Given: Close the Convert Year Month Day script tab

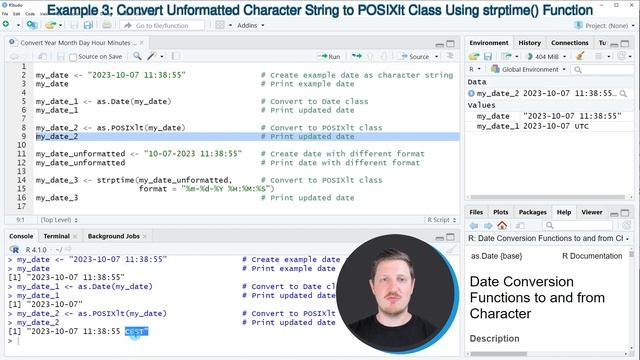Looking at the screenshot, I should pyautogui.click(x=142, y=42).
